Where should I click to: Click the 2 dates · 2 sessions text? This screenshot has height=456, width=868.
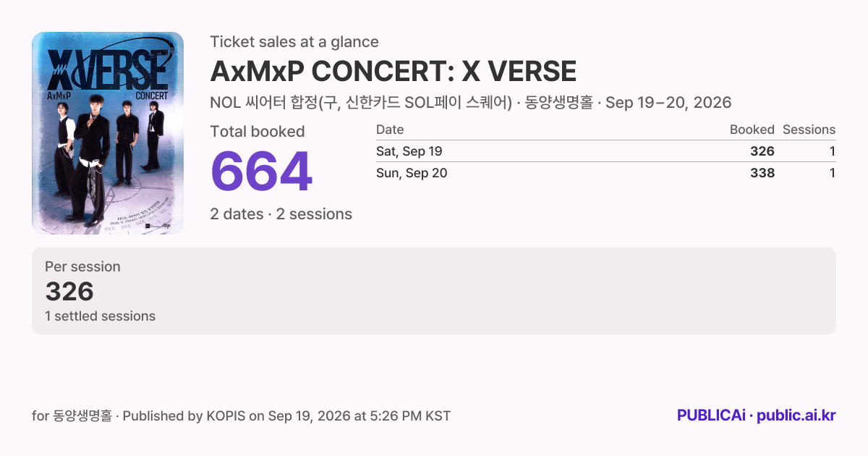coord(281,214)
